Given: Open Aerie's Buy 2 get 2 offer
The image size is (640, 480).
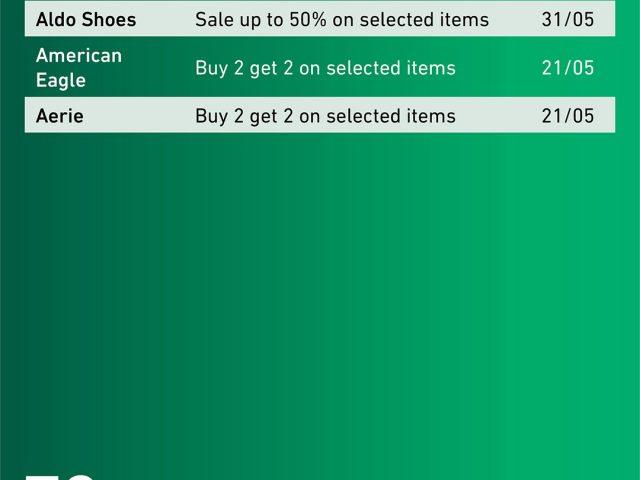Looking at the screenshot, I should pos(325,116).
